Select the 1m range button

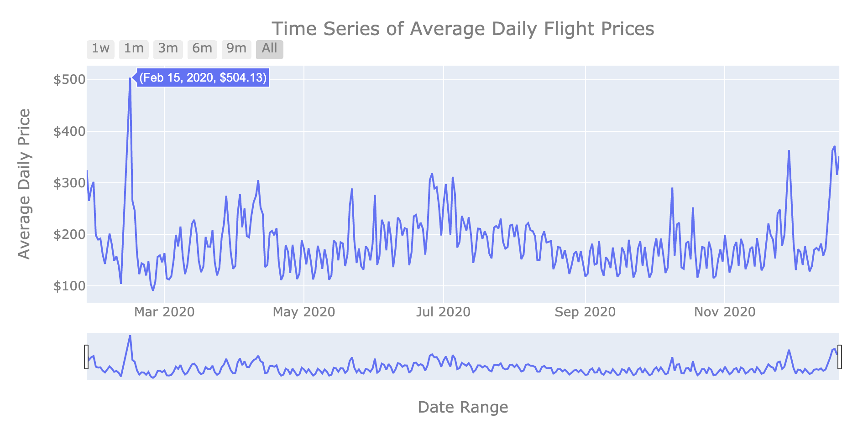[x=134, y=49]
